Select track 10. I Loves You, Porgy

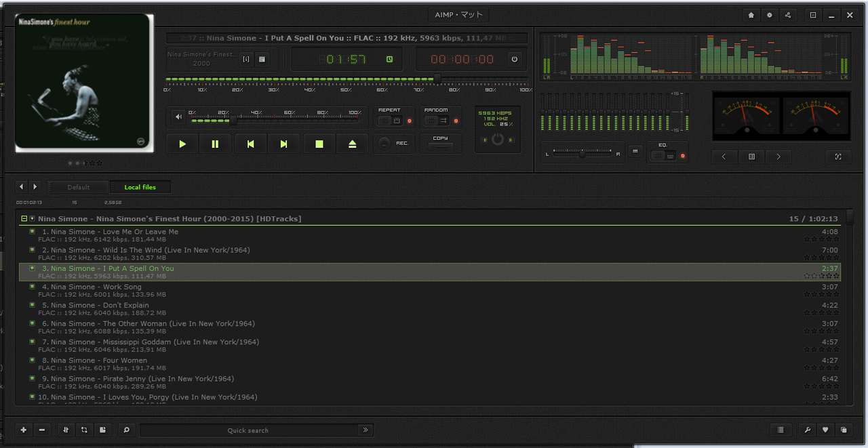(x=430, y=400)
